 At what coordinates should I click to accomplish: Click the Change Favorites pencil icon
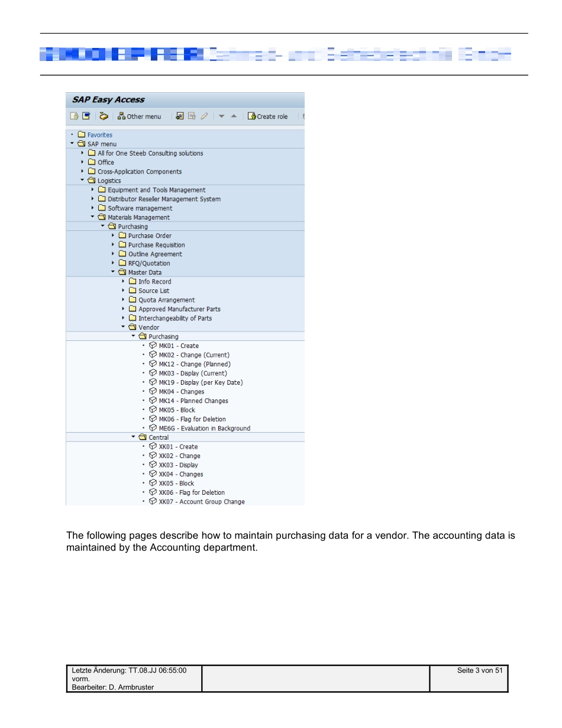204,116
